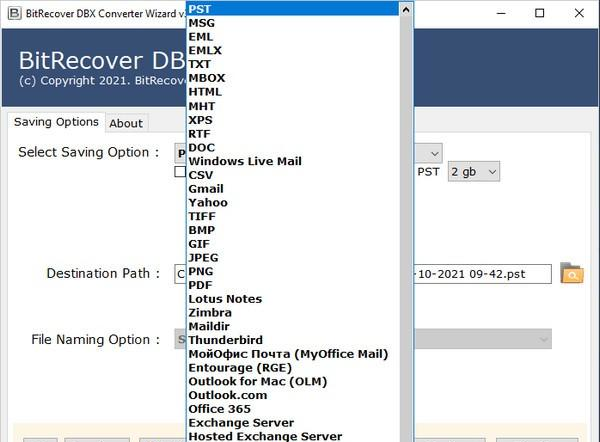Select МойОфис Почта (MyOffice Mail) entry
Image resolution: width=600 pixels, height=442 pixels.
[293, 354]
